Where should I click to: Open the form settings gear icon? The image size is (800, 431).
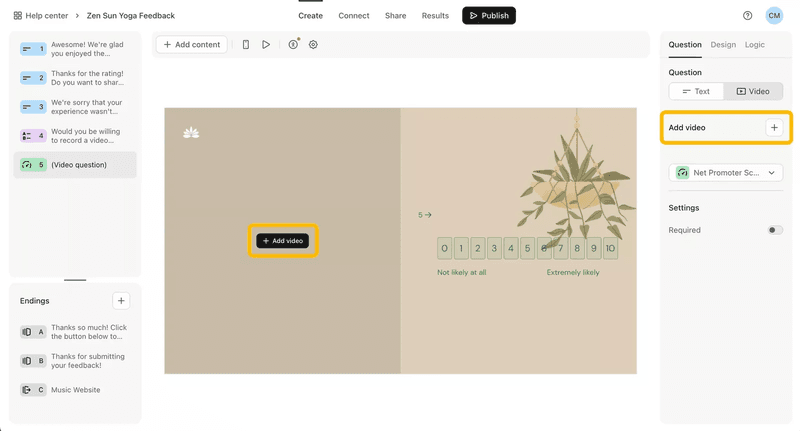click(x=313, y=45)
